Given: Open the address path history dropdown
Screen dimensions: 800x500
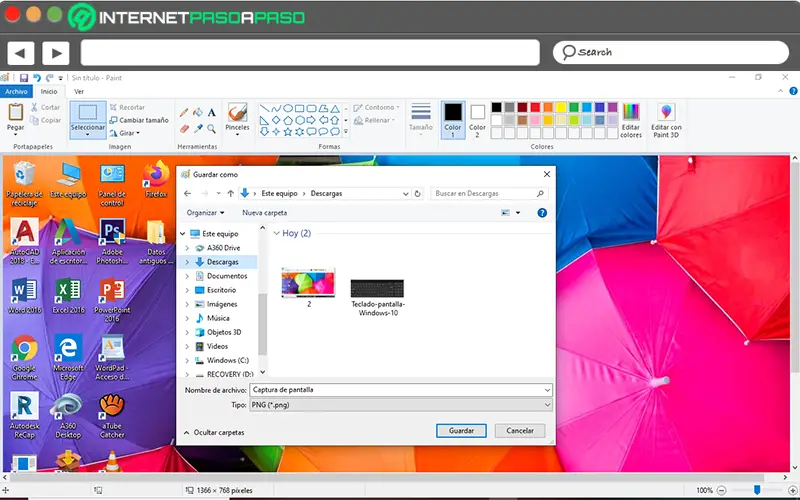Looking at the screenshot, I should point(405,194).
